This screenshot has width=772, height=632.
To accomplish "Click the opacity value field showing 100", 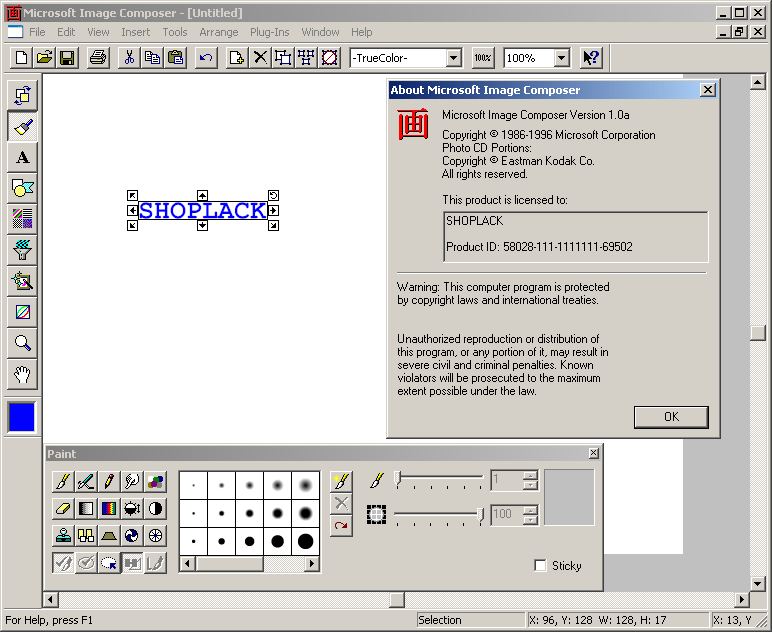I will (x=507, y=515).
